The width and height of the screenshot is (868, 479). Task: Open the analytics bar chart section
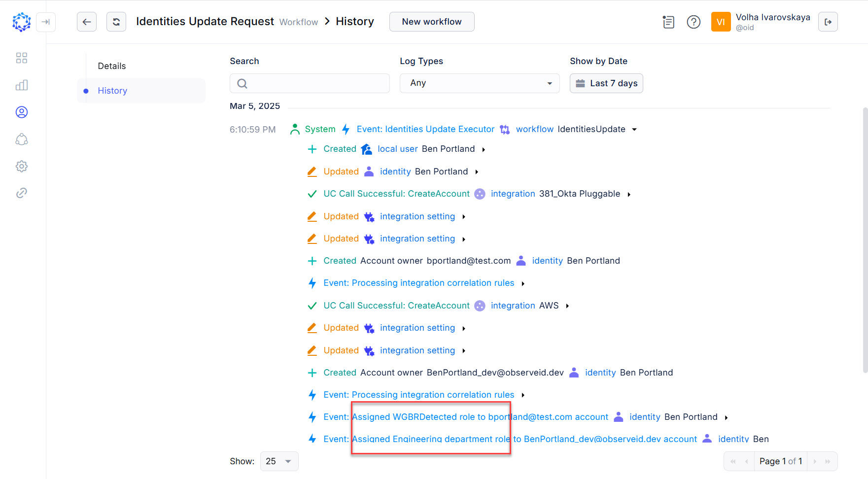pyautogui.click(x=22, y=85)
